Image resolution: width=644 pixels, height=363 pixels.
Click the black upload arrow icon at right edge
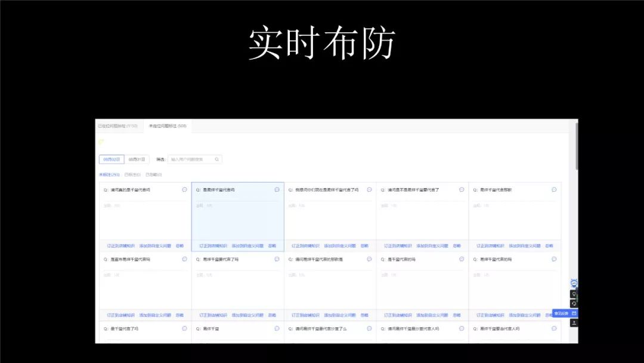pyautogui.click(x=574, y=323)
